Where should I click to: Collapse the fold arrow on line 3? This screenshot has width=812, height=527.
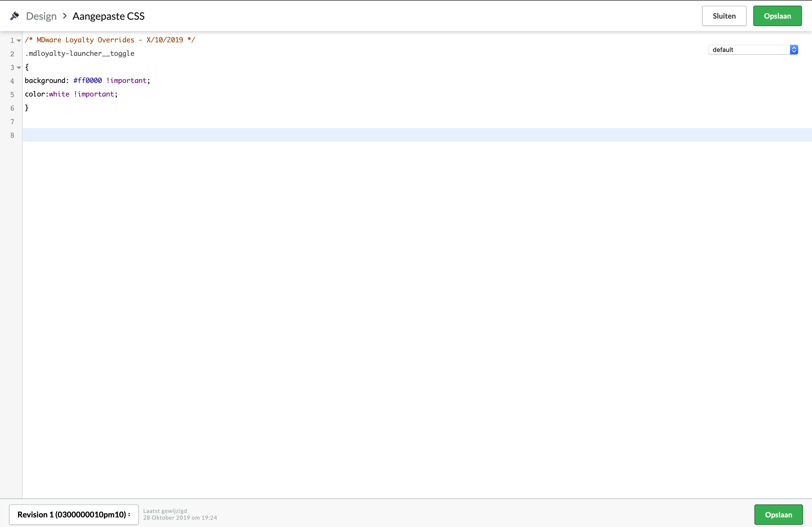pyautogui.click(x=19, y=68)
